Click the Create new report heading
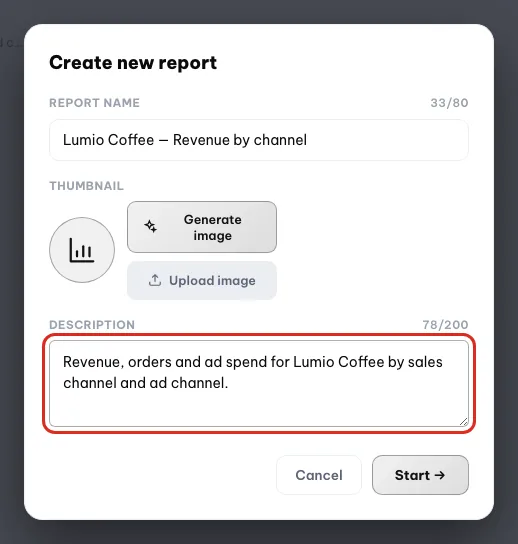Screen dimensions: 518x544 (x=133, y=63)
